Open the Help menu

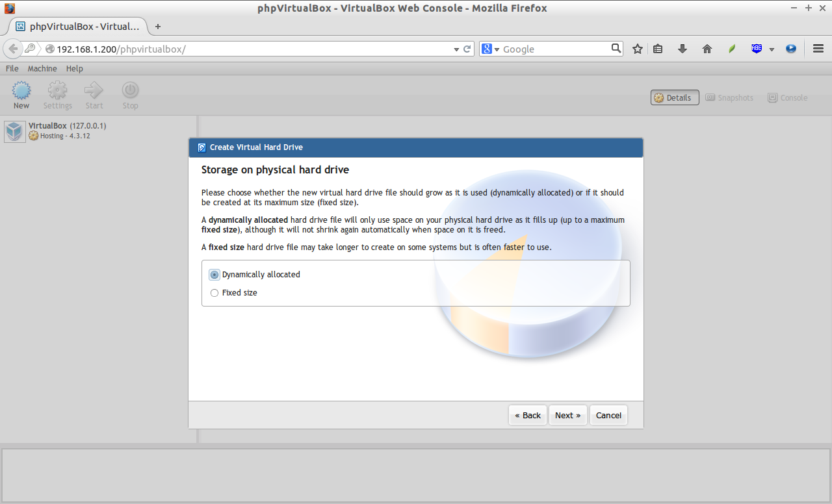[75, 68]
